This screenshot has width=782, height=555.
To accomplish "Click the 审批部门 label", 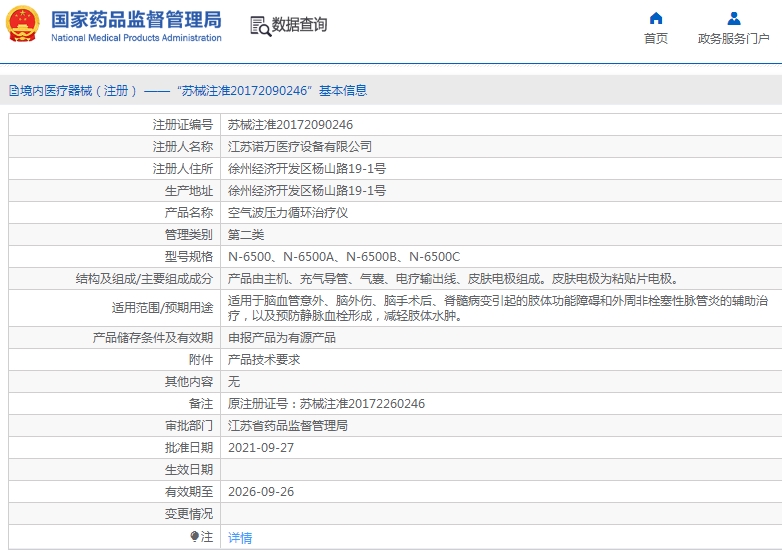I will 189,425.
